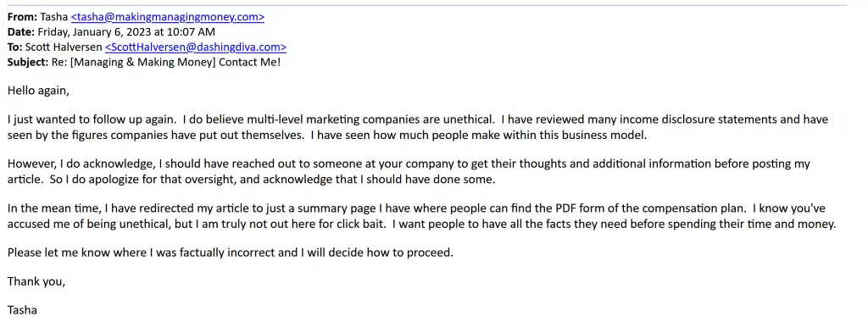The image size is (868, 322).
Task: Select the recipient name Scott Halversen
Action: [x=64, y=47]
